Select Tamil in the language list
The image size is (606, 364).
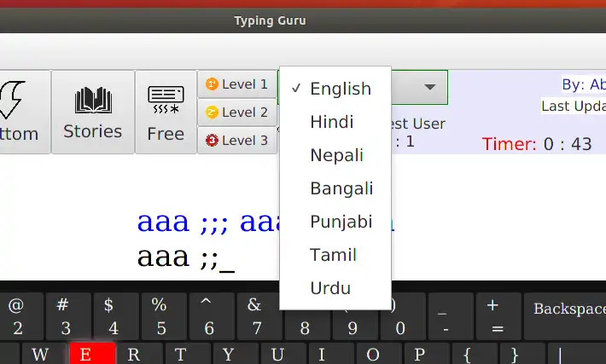coord(335,255)
